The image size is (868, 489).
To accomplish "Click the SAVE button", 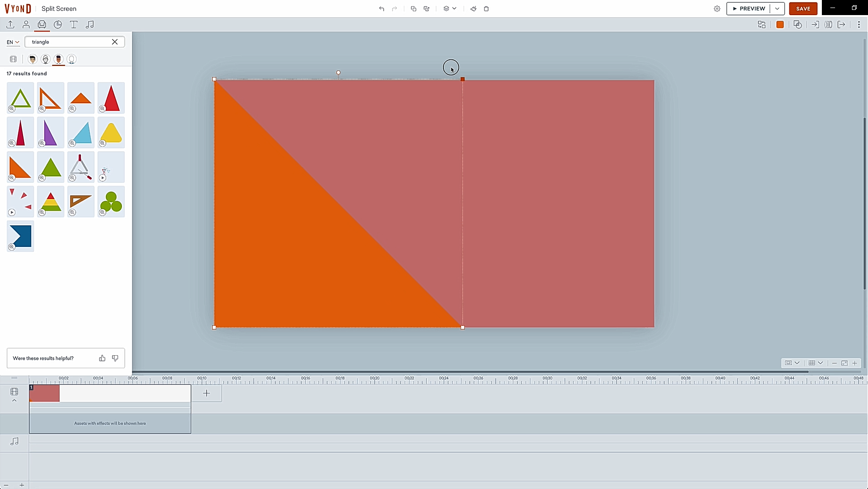I will [x=803, y=8].
